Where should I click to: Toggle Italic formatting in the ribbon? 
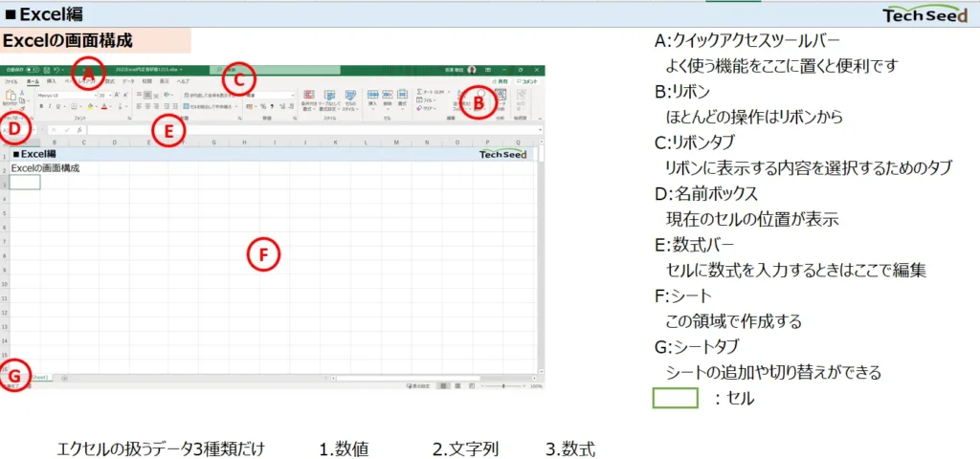click(x=50, y=106)
